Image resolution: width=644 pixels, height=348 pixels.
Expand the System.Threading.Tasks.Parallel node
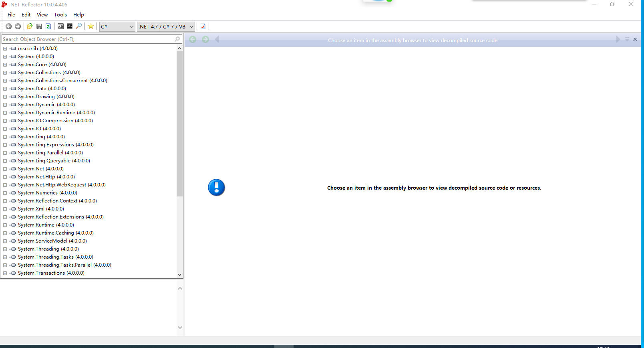tap(5, 265)
